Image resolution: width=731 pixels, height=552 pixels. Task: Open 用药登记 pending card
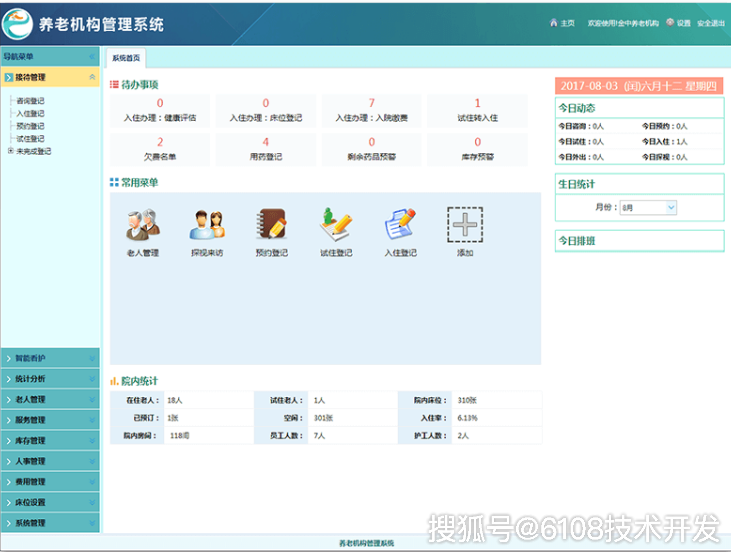(x=266, y=150)
